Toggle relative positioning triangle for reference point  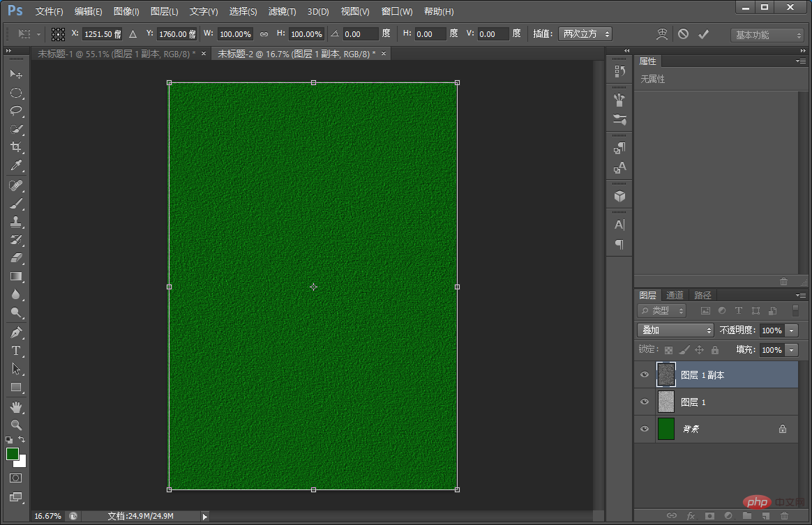coord(133,34)
